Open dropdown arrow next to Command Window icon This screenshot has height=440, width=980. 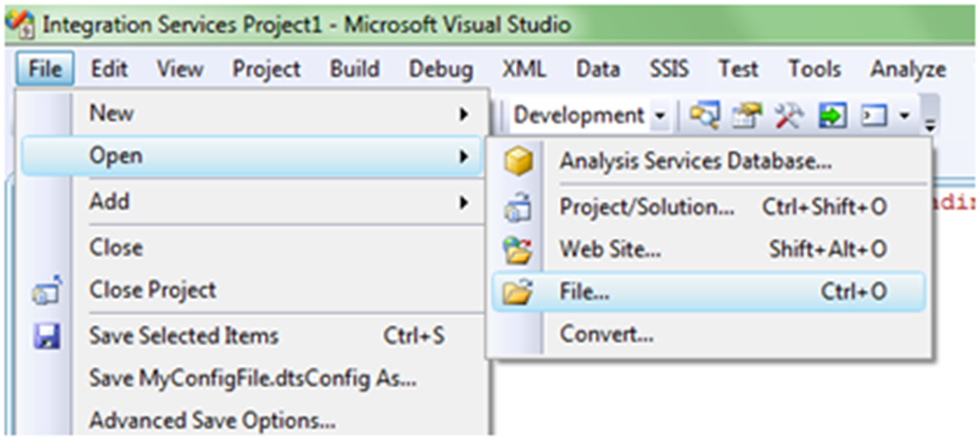point(904,116)
